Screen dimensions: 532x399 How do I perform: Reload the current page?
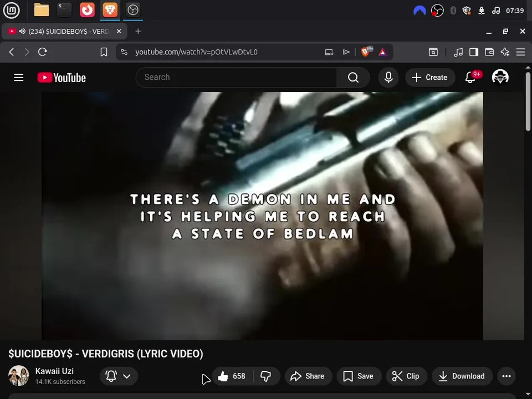point(43,52)
